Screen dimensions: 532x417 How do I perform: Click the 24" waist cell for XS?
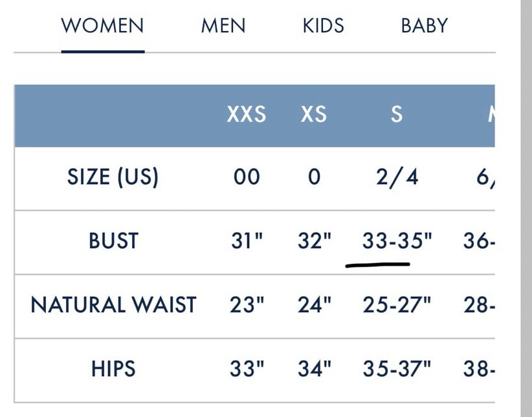click(x=314, y=305)
